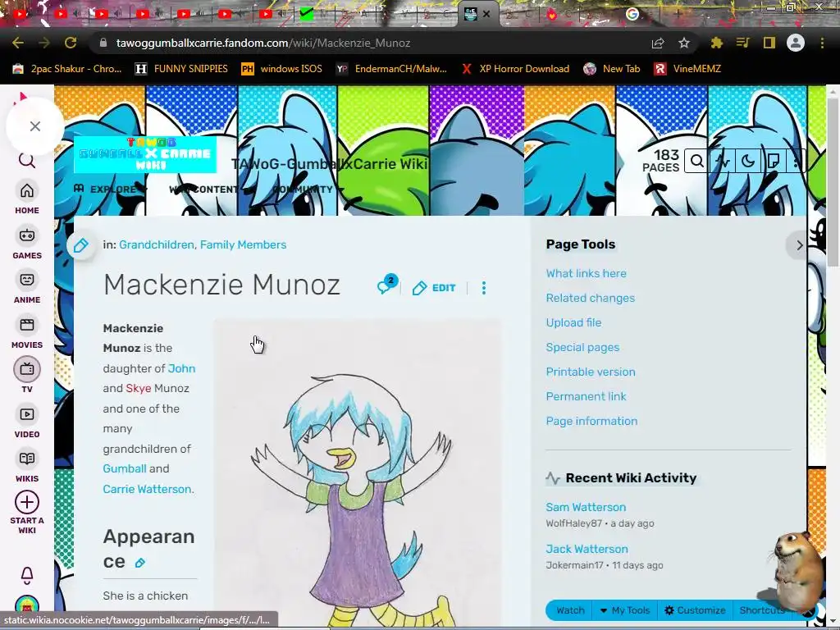Screen dimensions: 840x630
Task: Open MOVIES section in Fandom sidebar
Action: (27, 333)
